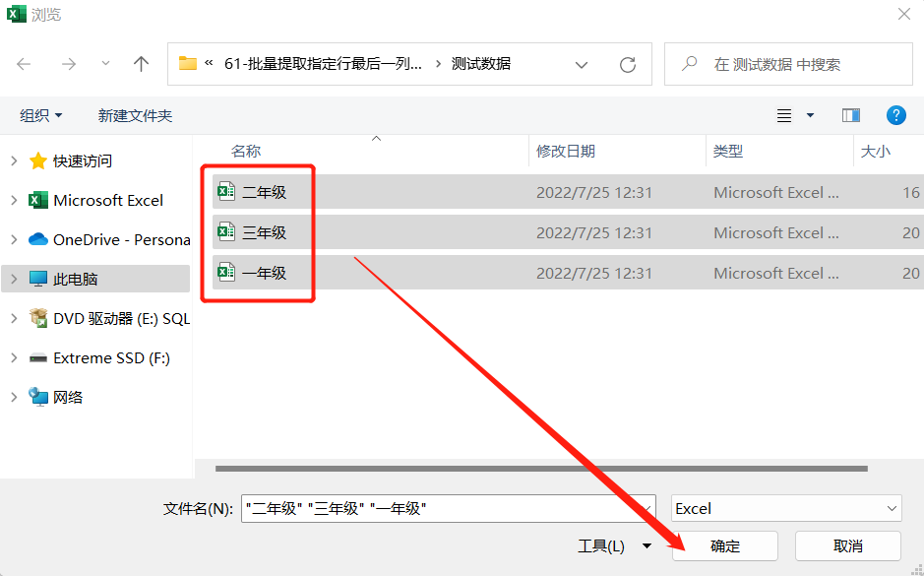Expand DVD 驱动器 (E:) tree node
Viewport: 924px width, 576px height.
pos(14,318)
